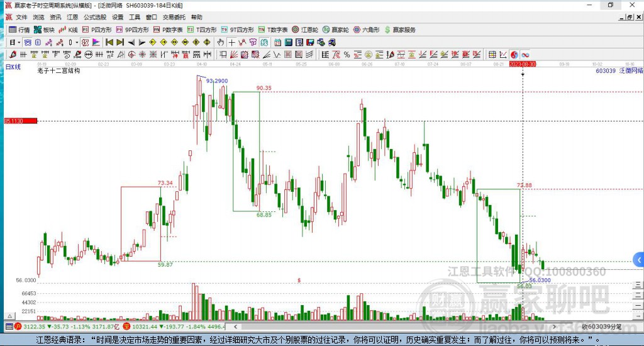
Task: Jump to first bar icon
Action: click(109, 42)
